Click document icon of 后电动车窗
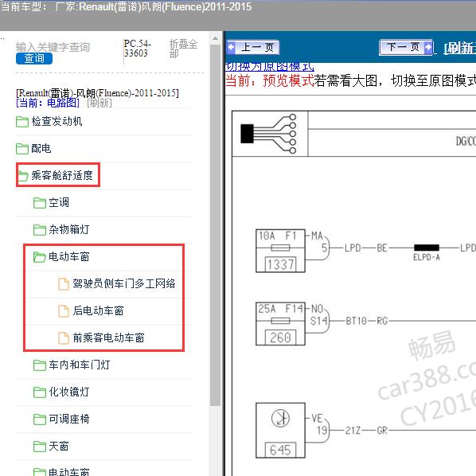476x476 pixels. pyautogui.click(x=64, y=311)
